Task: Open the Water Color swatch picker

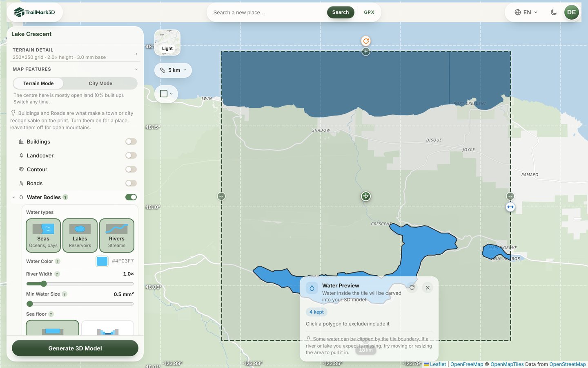Action: click(102, 261)
